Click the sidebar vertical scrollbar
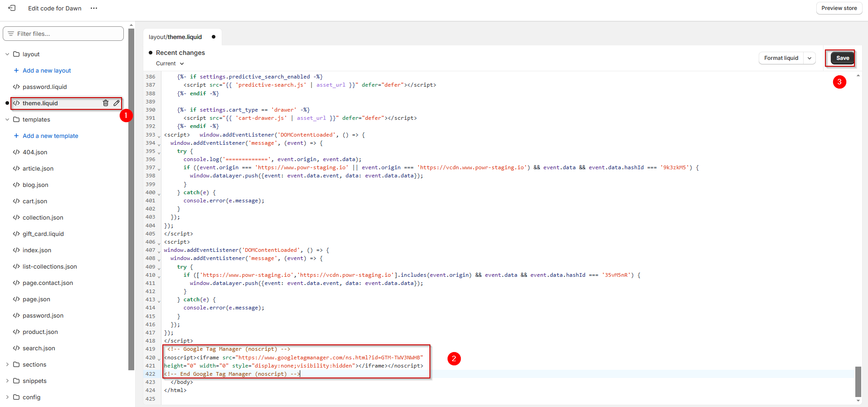The image size is (868, 407). click(132, 200)
